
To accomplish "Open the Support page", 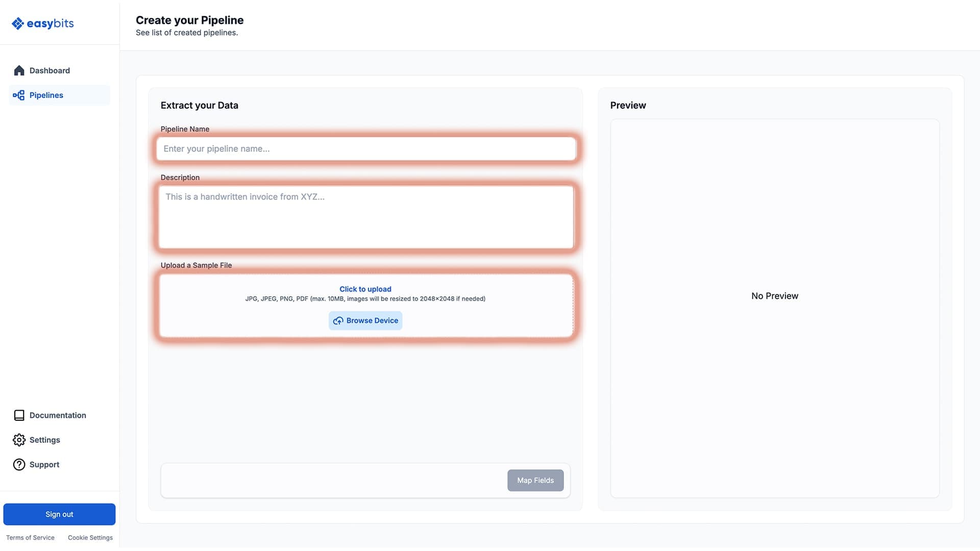I will coord(44,464).
